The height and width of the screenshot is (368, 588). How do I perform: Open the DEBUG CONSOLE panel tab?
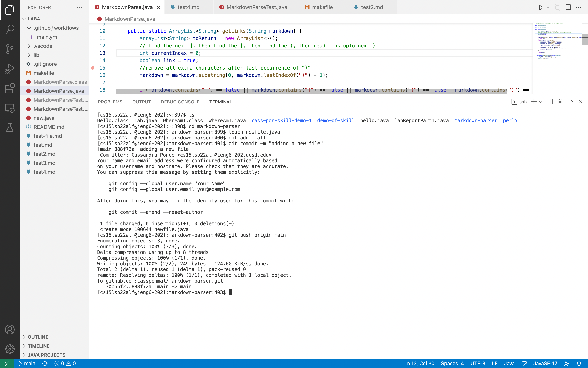pyautogui.click(x=180, y=102)
